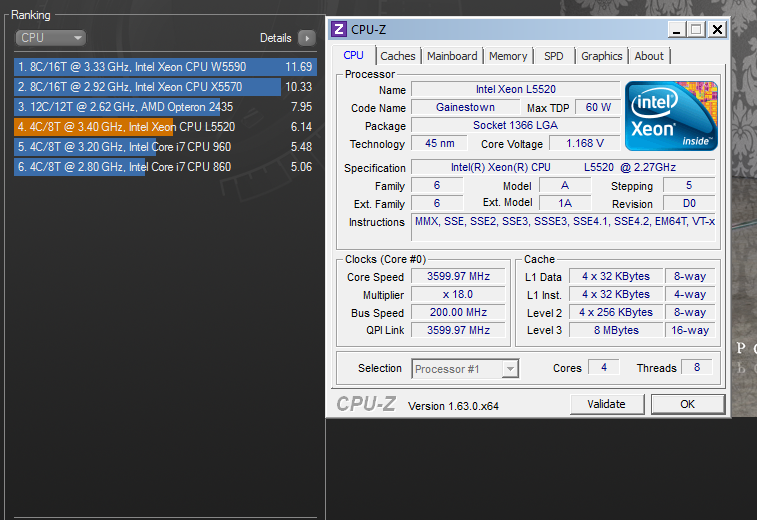The width and height of the screenshot is (757, 520).
Task: Click the 11.69 ranking score
Action: [298, 67]
